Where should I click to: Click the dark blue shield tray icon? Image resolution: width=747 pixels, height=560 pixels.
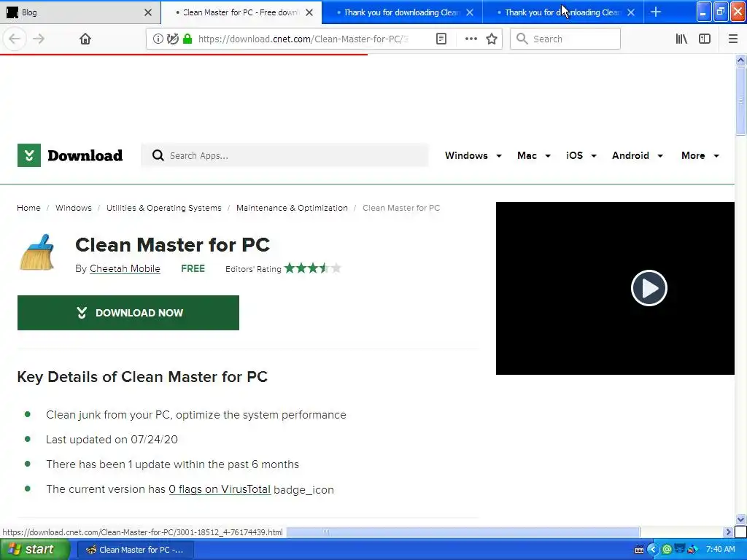(x=680, y=550)
